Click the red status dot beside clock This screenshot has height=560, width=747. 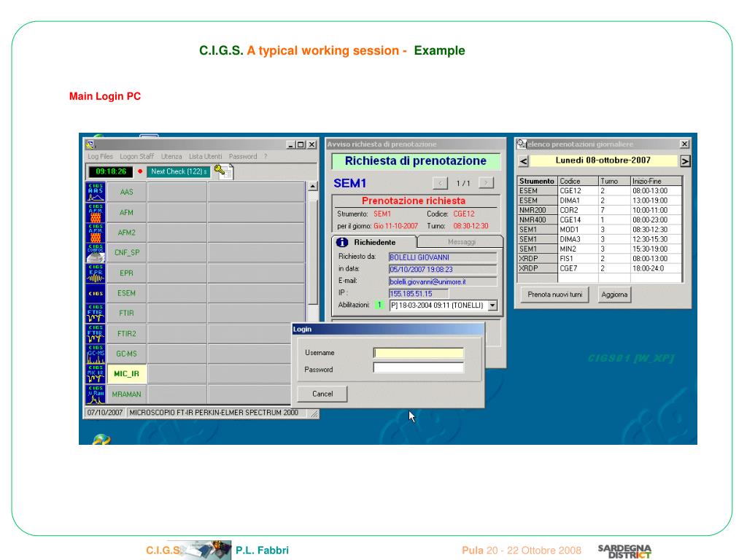pos(140,171)
